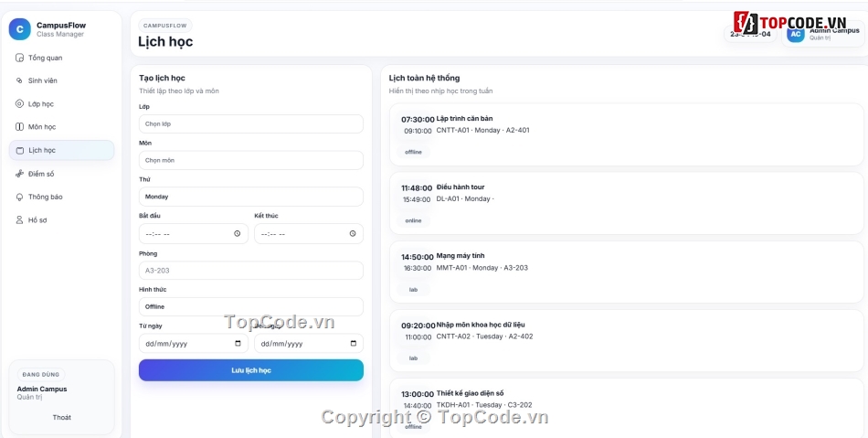Open the Lớp học section
The height and width of the screenshot is (438, 868).
click(x=61, y=104)
